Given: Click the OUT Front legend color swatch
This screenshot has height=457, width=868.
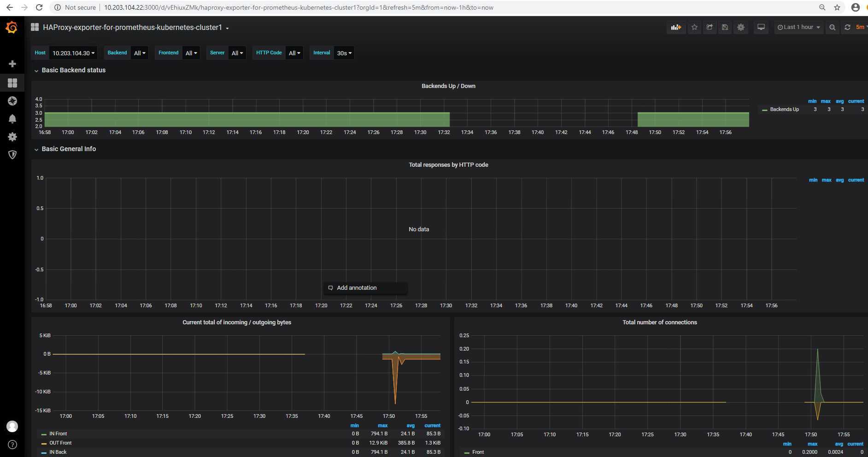Looking at the screenshot, I should (44, 444).
